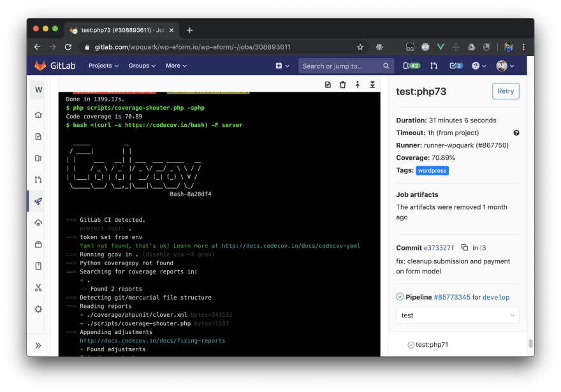Open the test stage dropdown
This screenshot has height=392, width=561.
458,315
